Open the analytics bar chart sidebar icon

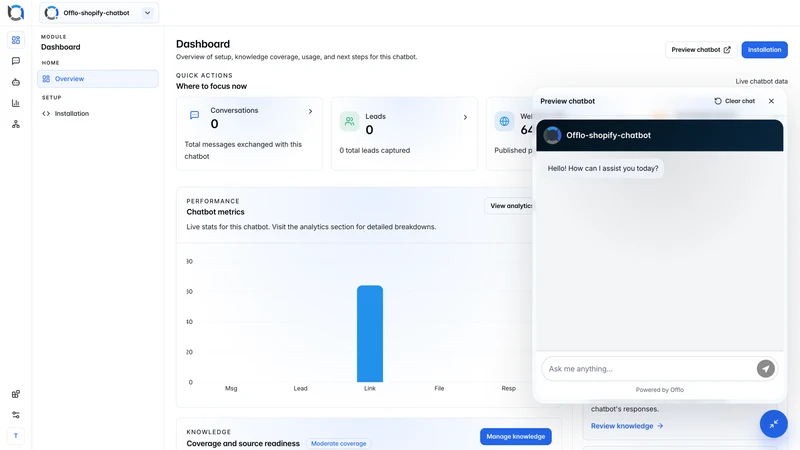click(x=16, y=103)
